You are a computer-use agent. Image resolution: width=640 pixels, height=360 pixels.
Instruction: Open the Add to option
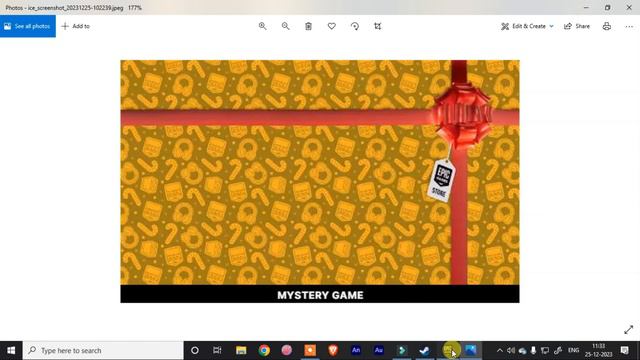[x=76, y=26]
